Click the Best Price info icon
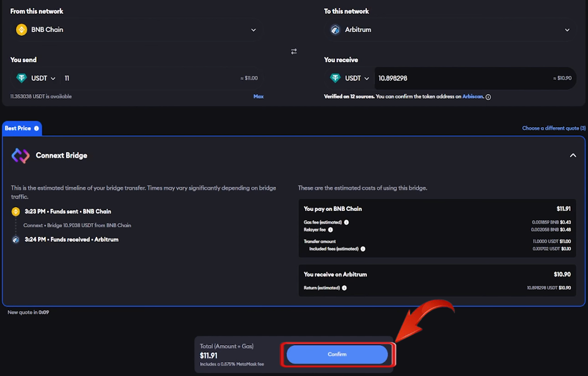The image size is (588, 376). 36,128
